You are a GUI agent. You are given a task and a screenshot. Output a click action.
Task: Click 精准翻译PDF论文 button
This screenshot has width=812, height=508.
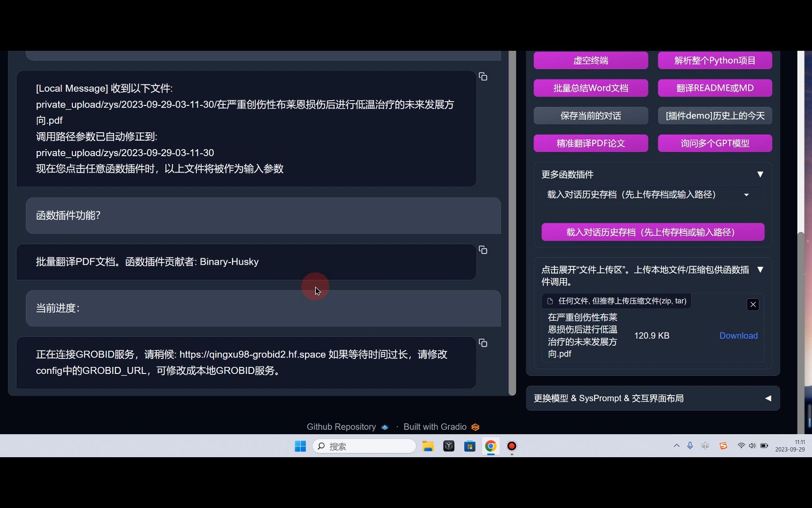[591, 143]
